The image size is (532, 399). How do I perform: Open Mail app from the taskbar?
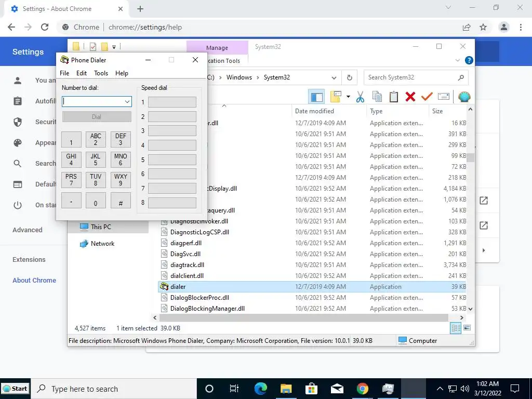coord(337,389)
